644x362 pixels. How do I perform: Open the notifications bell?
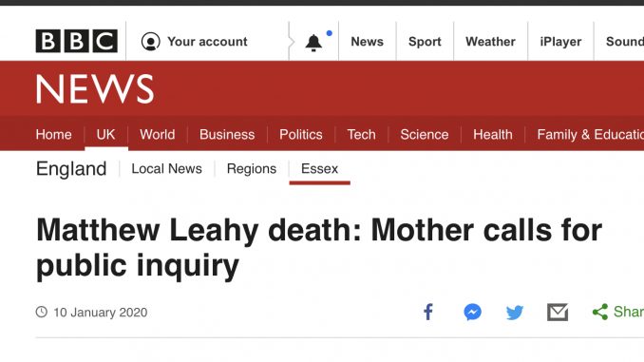coord(313,43)
